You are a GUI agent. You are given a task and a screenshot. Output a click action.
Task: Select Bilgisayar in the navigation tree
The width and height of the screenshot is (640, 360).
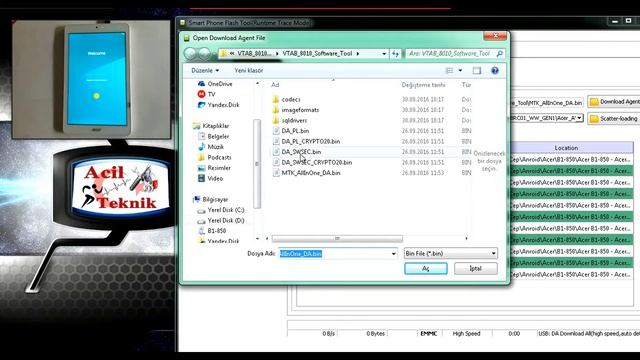pyautogui.click(x=215, y=200)
